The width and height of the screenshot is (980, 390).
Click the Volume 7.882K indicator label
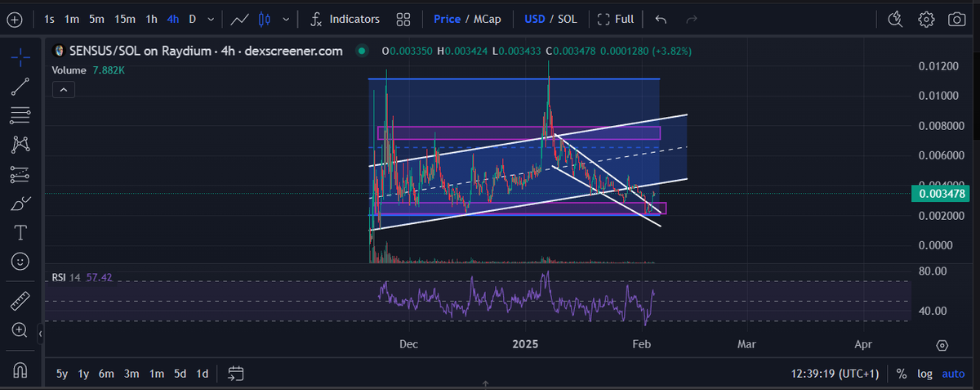click(90, 70)
